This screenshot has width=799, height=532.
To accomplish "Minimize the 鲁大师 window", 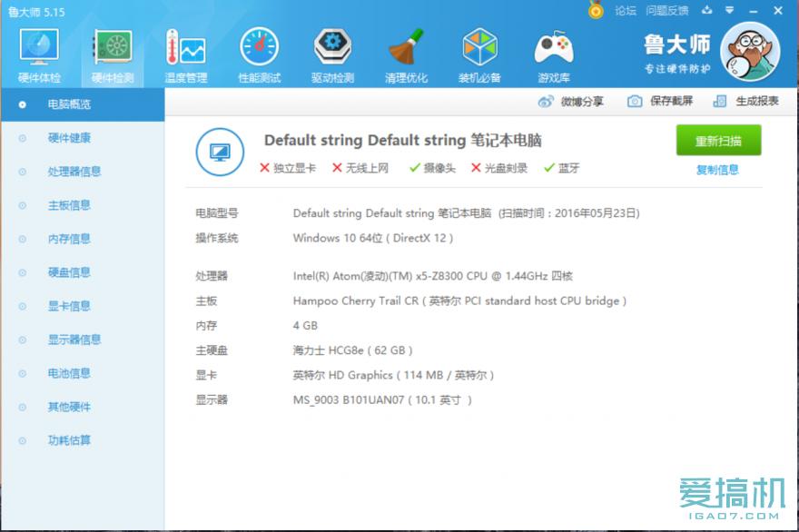I will (x=754, y=11).
